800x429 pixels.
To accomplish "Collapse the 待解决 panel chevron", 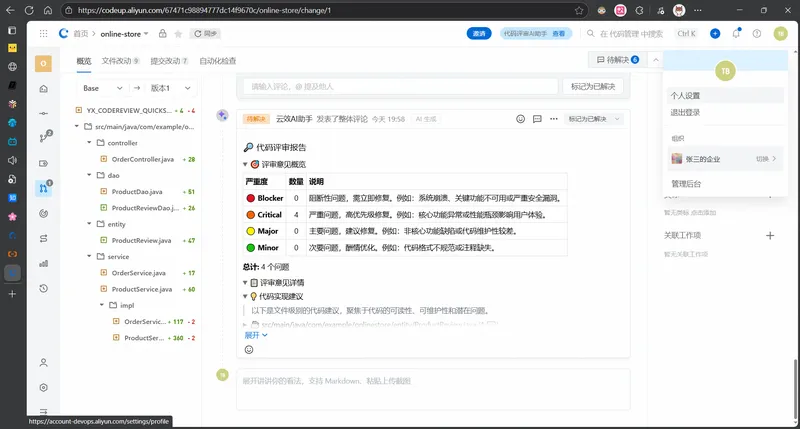I will pyautogui.click(x=656, y=60).
